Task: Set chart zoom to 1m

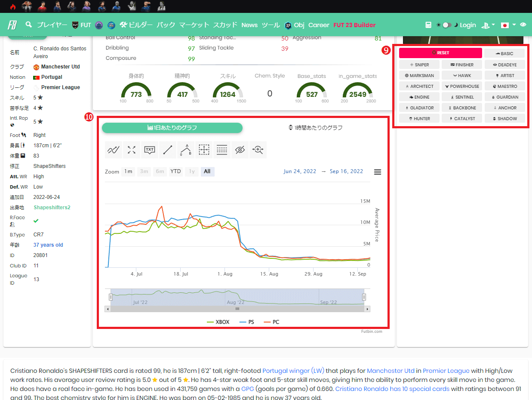Action: 128,171
